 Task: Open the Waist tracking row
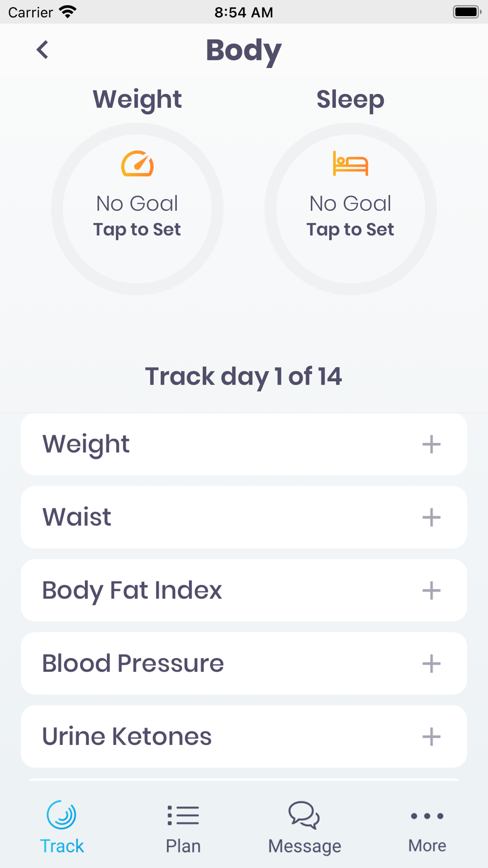[x=244, y=517]
